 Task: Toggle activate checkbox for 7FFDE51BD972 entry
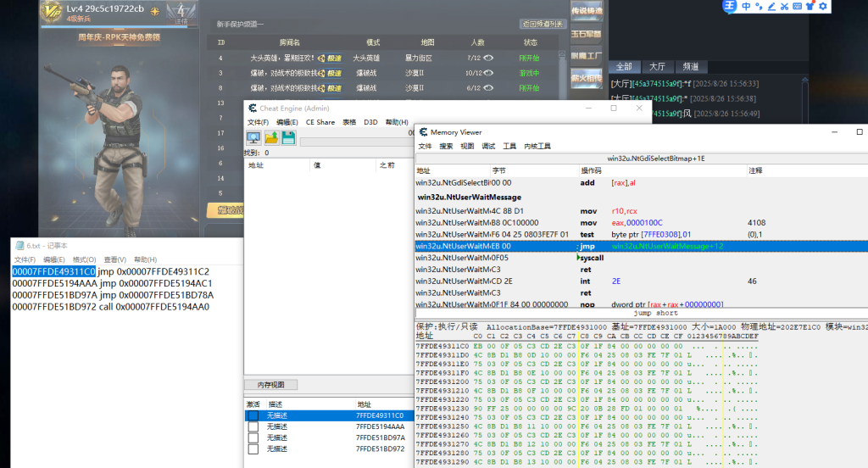coord(253,448)
